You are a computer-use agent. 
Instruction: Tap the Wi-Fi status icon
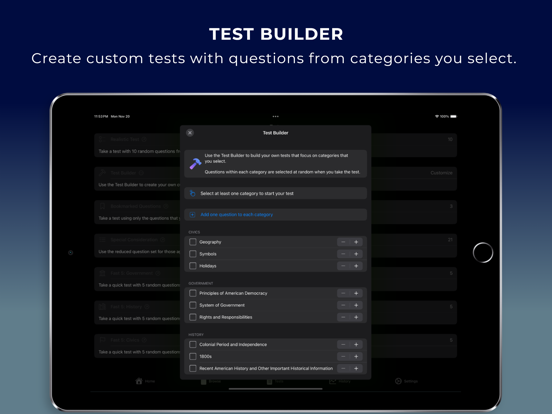tap(437, 116)
